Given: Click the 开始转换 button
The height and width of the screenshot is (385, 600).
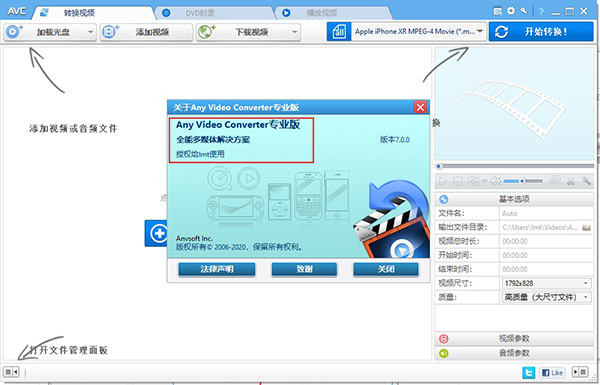Looking at the screenshot, I should pos(541,31).
